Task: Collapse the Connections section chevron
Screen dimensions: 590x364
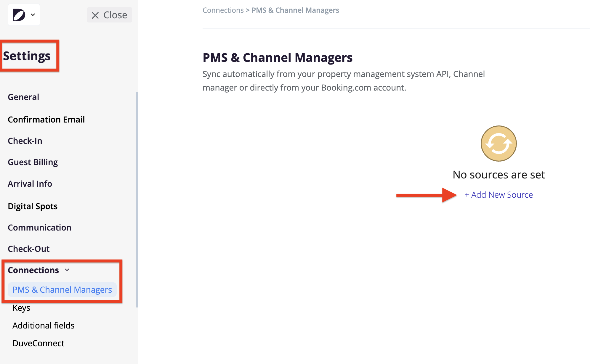Action: coord(67,270)
